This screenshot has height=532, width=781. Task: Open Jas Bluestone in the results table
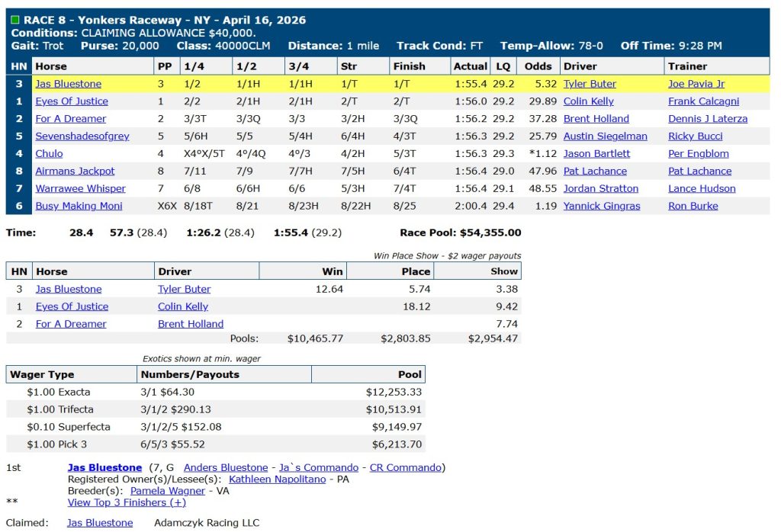(68, 84)
